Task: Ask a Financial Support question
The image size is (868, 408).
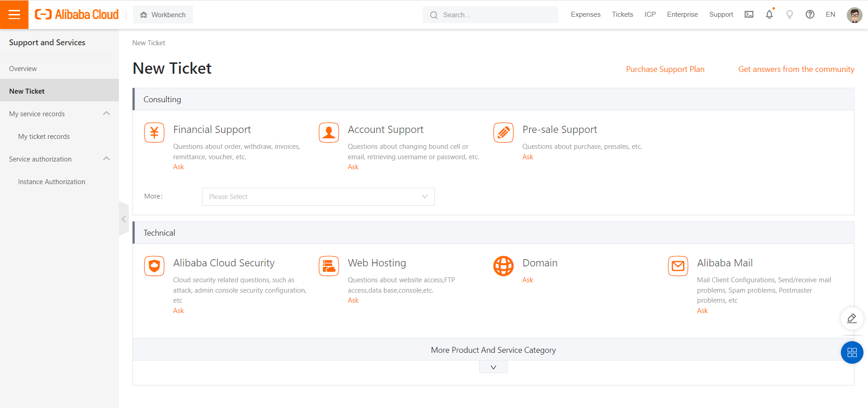Action: click(x=179, y=167)
